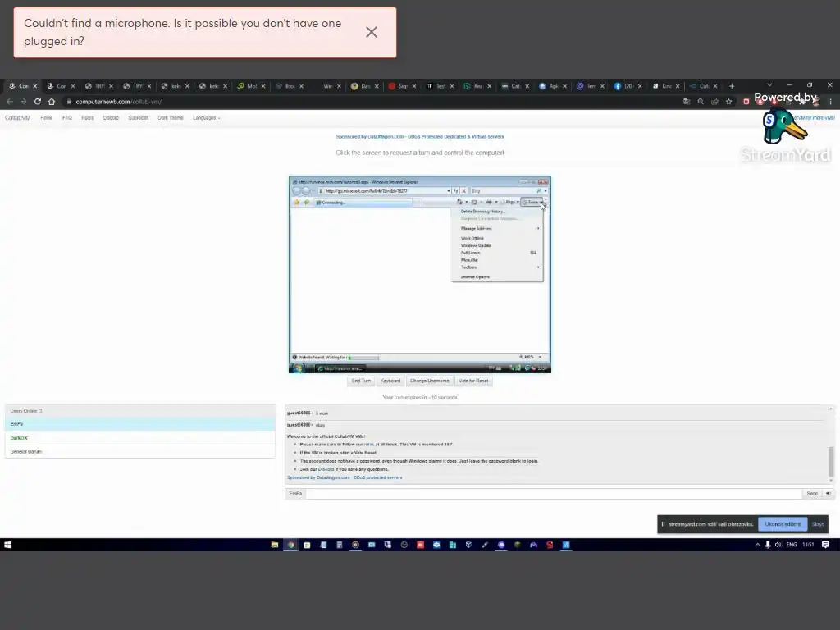Open the Rules page link

click(x=87, y=118)
